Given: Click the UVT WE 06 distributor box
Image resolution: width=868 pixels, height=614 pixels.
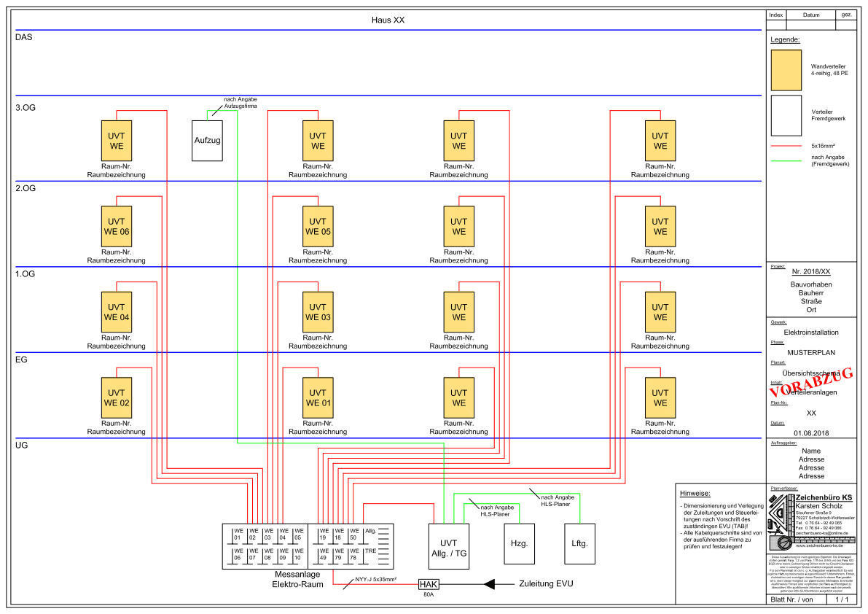Looking at the screenshot, I should pyautogui.click(x=116, y=226).
